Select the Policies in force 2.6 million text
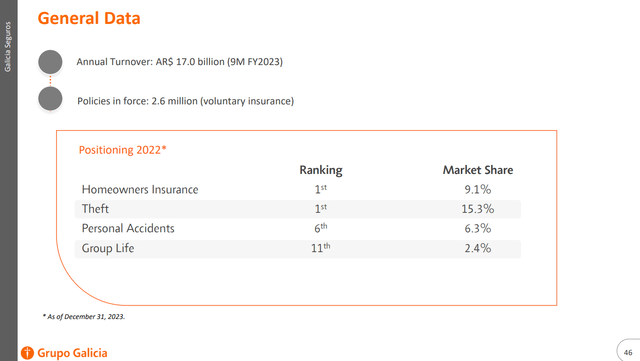 point(186,101)
